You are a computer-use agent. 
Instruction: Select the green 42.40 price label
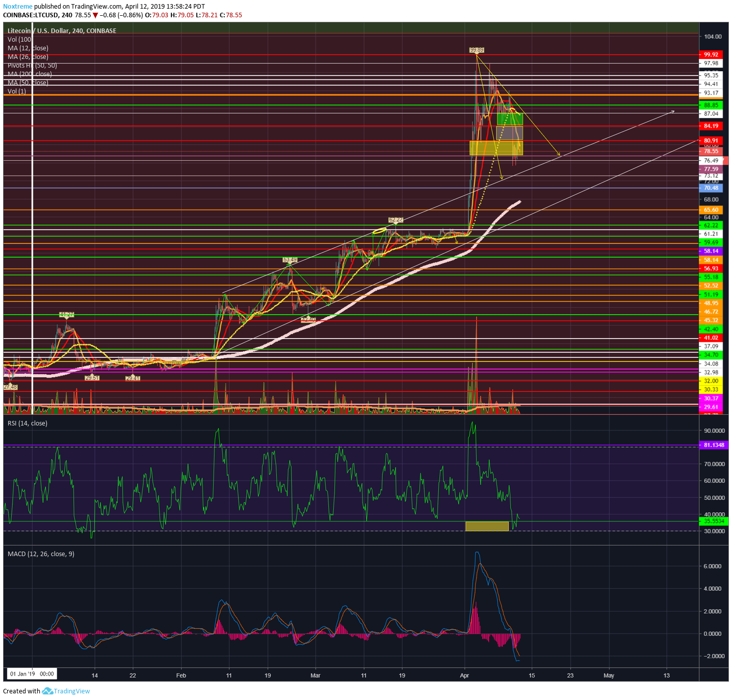[x=711, y=329]
